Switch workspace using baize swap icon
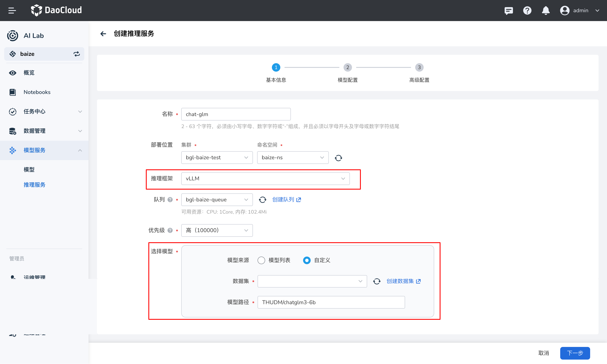The height and width of the screenshot is (364, 607). click(77, 54)
